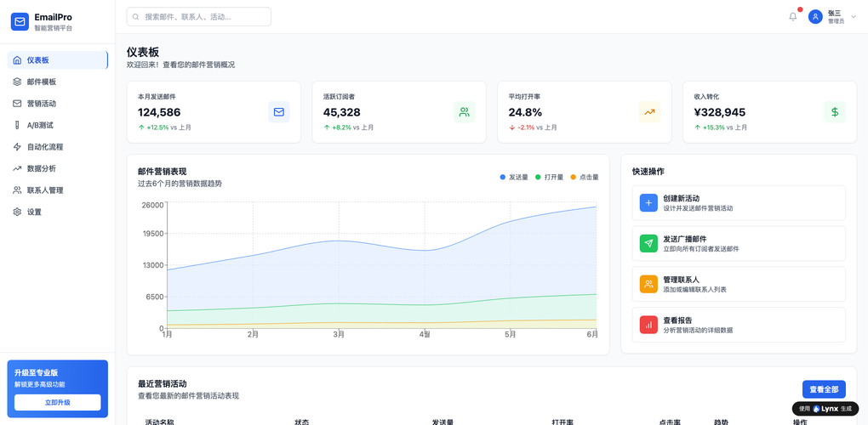Toggle the 点击量 legend series
Screen dimensions: 868x425
[x=585, y=178]
